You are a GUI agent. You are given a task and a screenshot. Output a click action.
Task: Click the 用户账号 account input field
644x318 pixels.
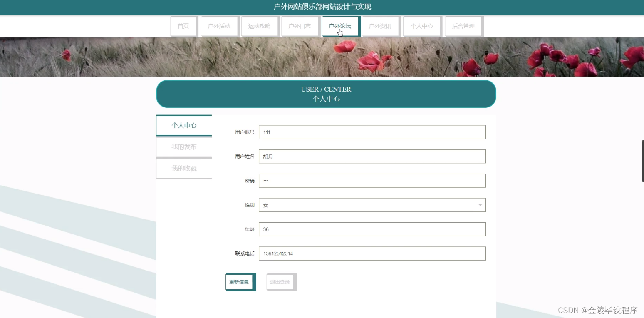click(372, 132)
